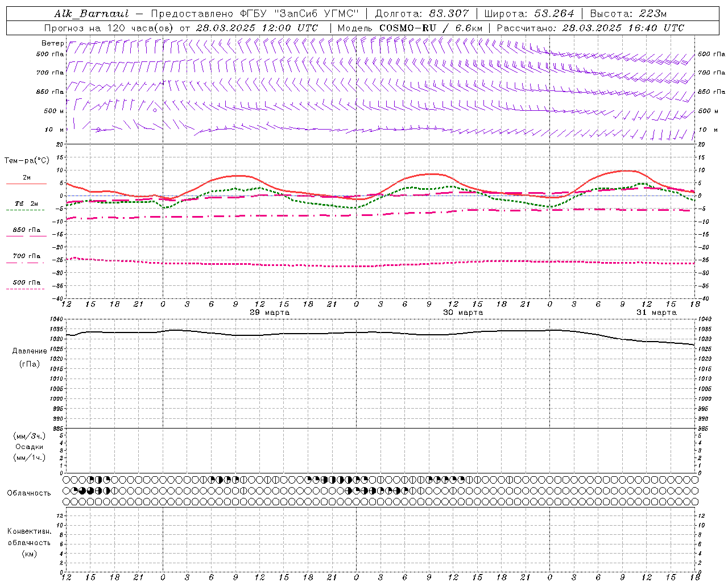Click the 'Давление' pressure panel label
The height and width of the screenshot is (582, 728).
30,351
